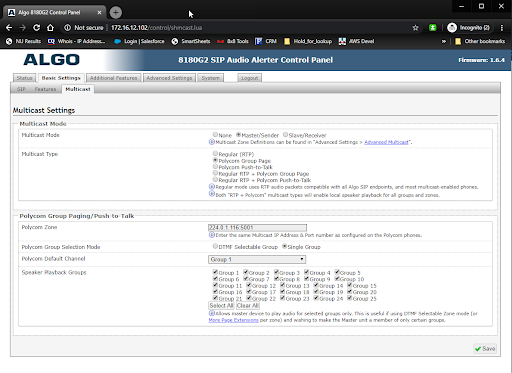Open 8x8 Tools bookmark
This screenshot has height=373, width=512.
[x=233, y=41]
